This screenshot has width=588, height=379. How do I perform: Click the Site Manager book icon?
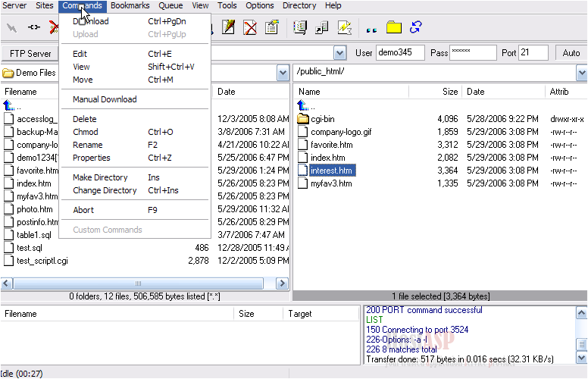click(x=300, y=27)
